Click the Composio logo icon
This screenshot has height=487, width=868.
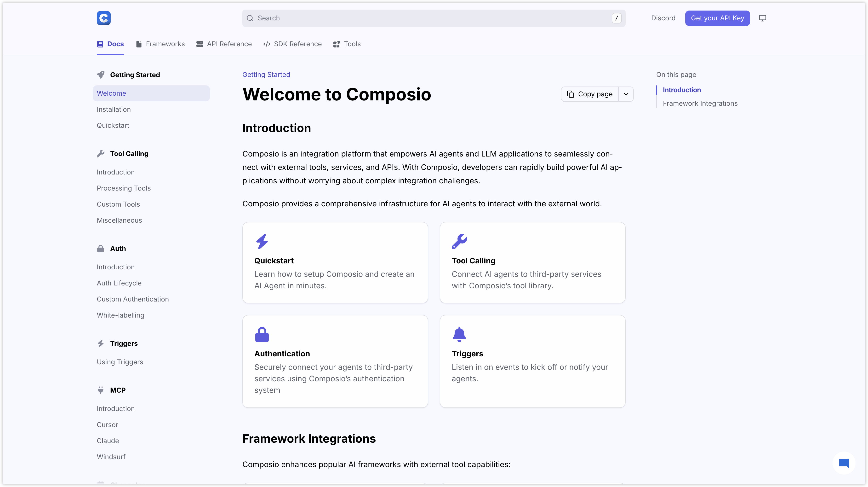point(103,18)
